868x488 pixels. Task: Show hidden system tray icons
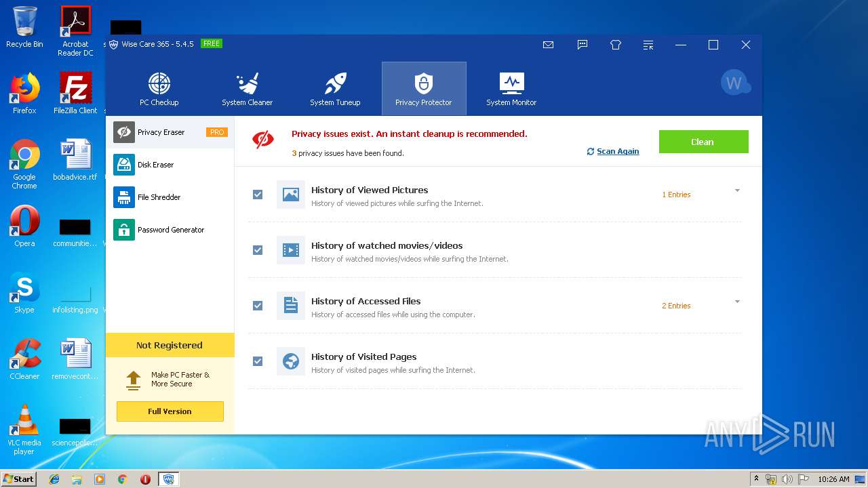point(756,479)
